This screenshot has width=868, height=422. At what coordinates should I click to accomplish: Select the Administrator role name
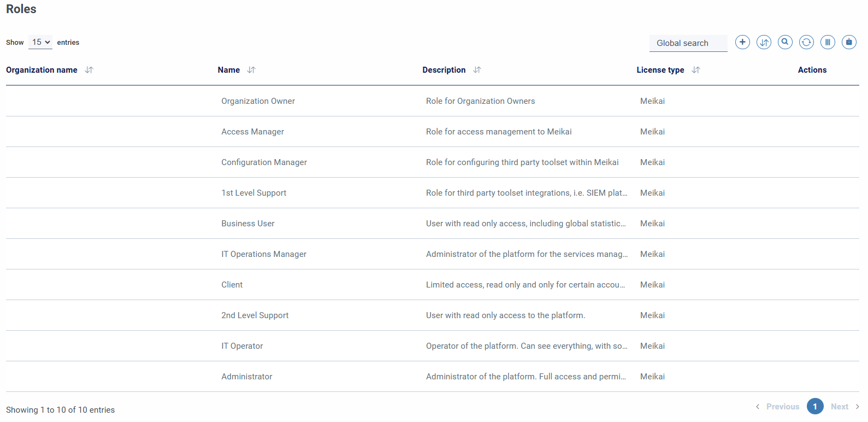[246, 377]
